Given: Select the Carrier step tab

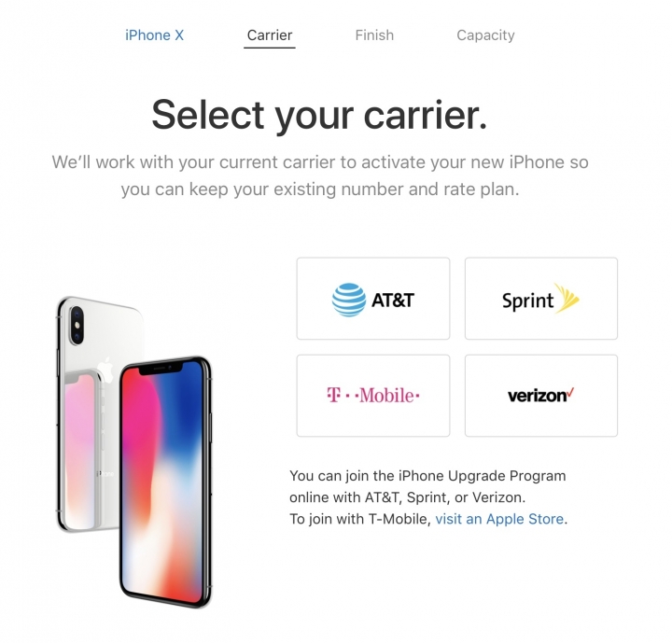Looking at the screenshot, I should point(270,35).
